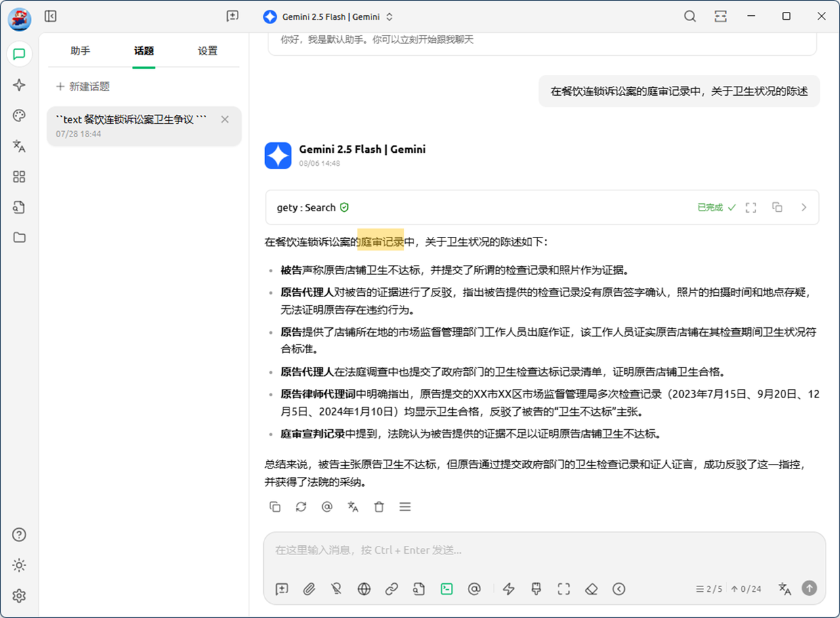The width and height of the screenshot is (840, 618).
Task: Delete the 餐饮连锁诉讼案卫生争议 topic via X
Action: 224,119
